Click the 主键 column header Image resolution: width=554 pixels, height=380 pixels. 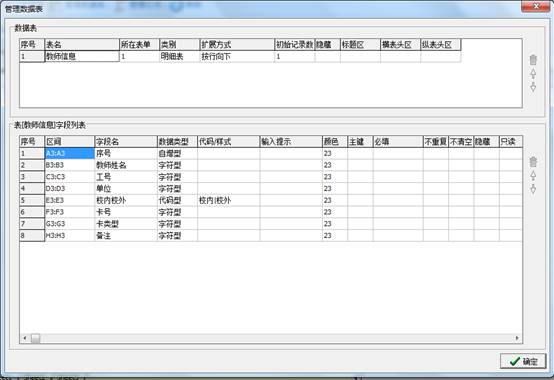tap(360, 142)
